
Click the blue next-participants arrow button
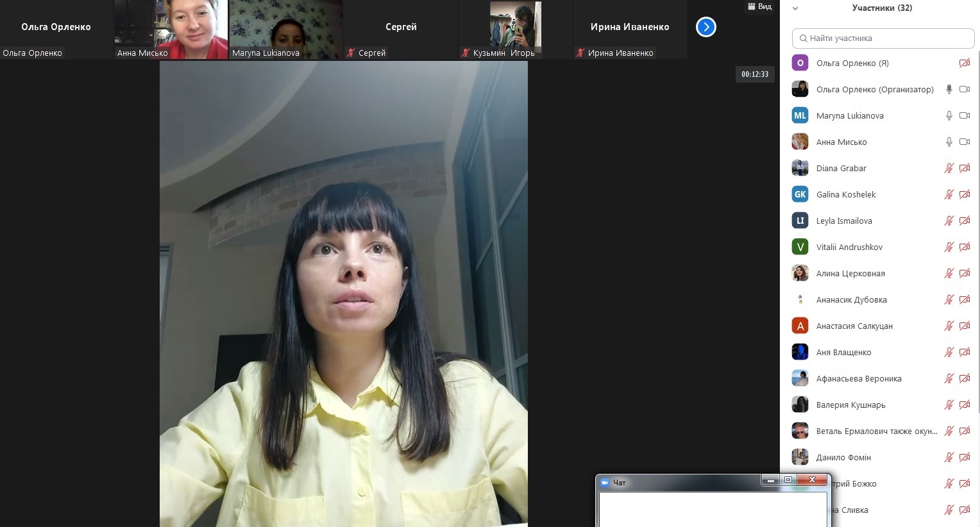(x=705, y=27)
